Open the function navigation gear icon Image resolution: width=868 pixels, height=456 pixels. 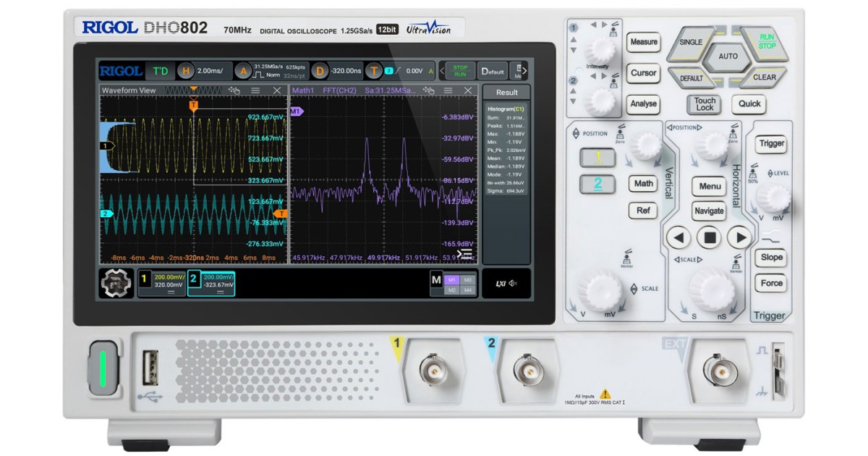click(x=115, y=282)
